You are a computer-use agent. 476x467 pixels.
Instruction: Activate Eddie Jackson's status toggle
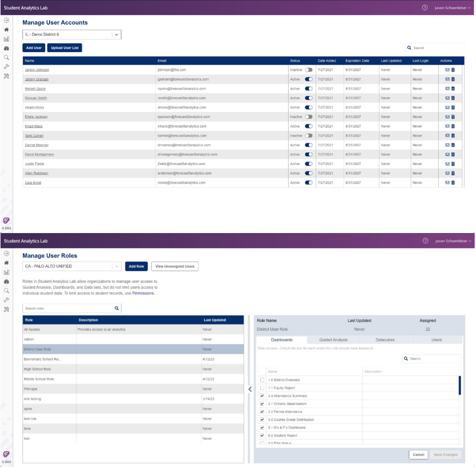309,117
